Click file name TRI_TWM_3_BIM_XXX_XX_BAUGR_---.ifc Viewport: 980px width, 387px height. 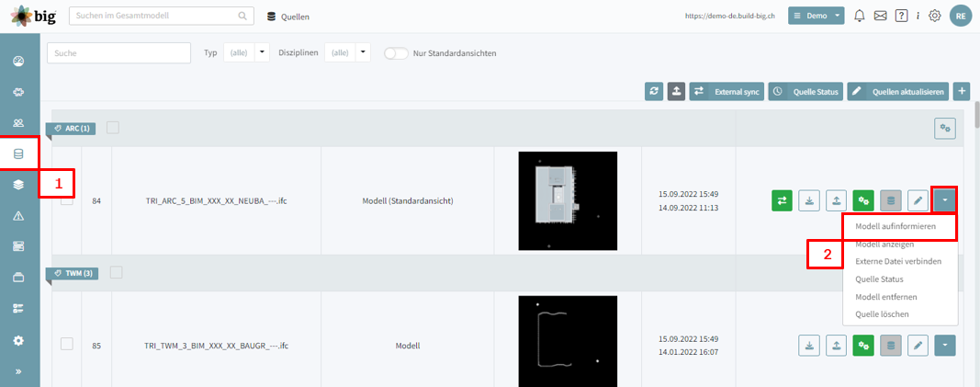pyautogui.click(x=216, y=345)
